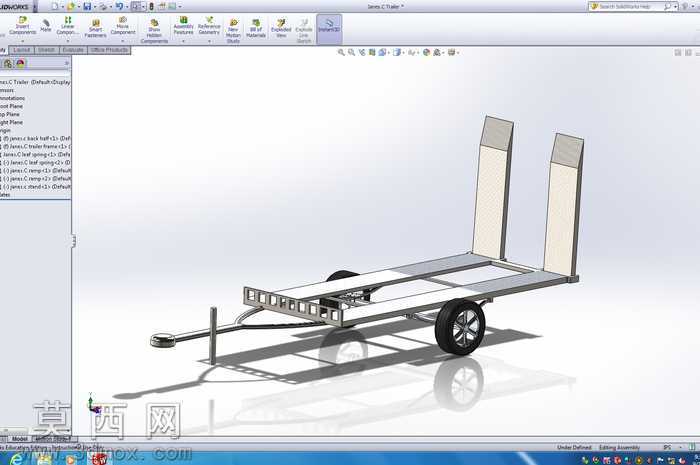Click Insert Components in the assembly toolbar
Image resolution: width=700 pixels, height=465 pixels.
22,26
